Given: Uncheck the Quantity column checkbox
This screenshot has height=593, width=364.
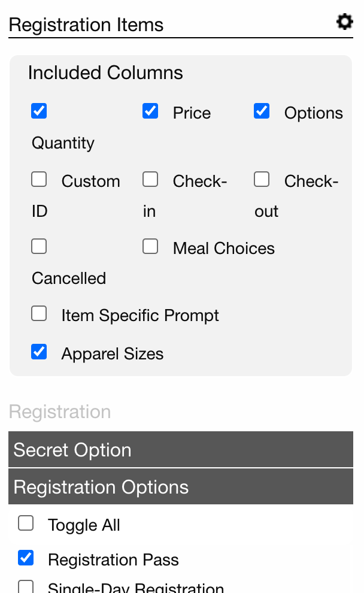Looking at the screenshot, I should 39,111.
